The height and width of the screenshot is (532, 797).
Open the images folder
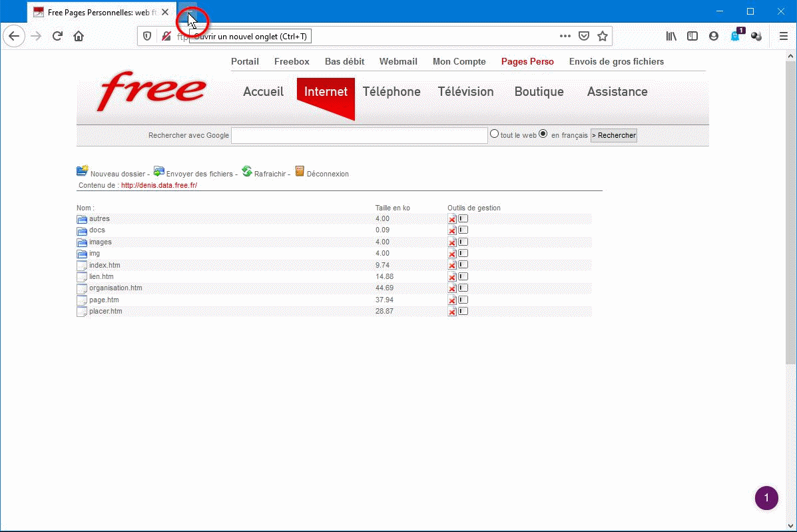(x=100, y=242)
